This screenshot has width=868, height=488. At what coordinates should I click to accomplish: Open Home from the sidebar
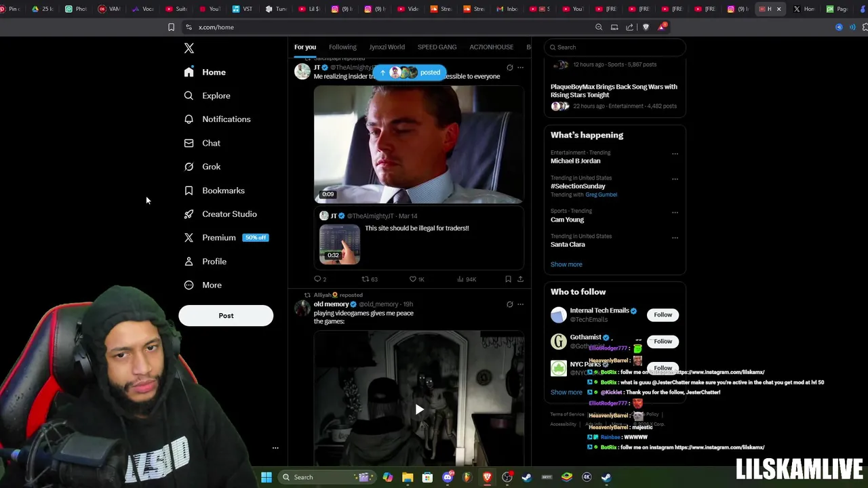pos(205,72)
